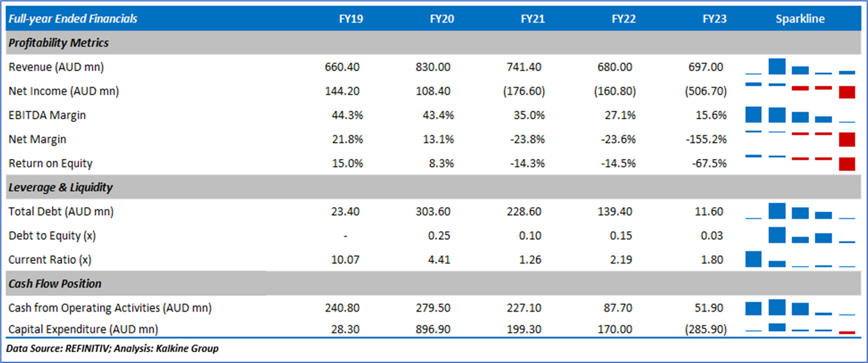Click the Net Income sparkline chart

pos(800,91)
